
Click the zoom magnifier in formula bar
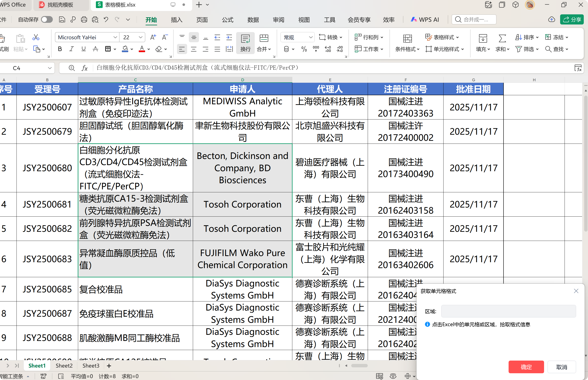tap(72, 68)
